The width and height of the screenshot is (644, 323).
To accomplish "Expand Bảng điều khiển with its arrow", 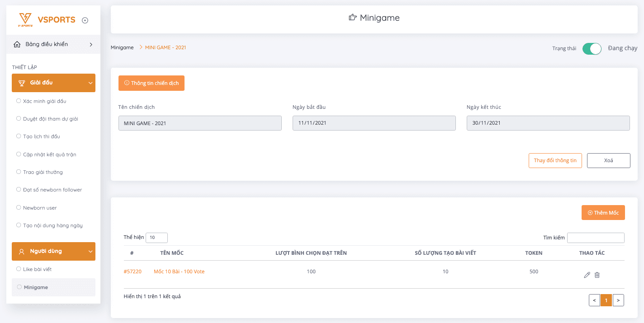I will point(90,44).
